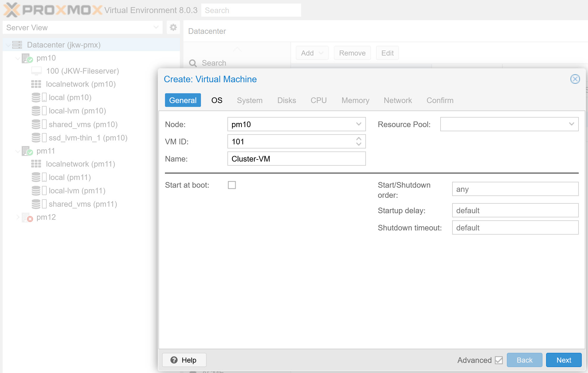The height and width of the screenshot is (373, 588).
Task: Click the Next button
Action: point(563,360)
